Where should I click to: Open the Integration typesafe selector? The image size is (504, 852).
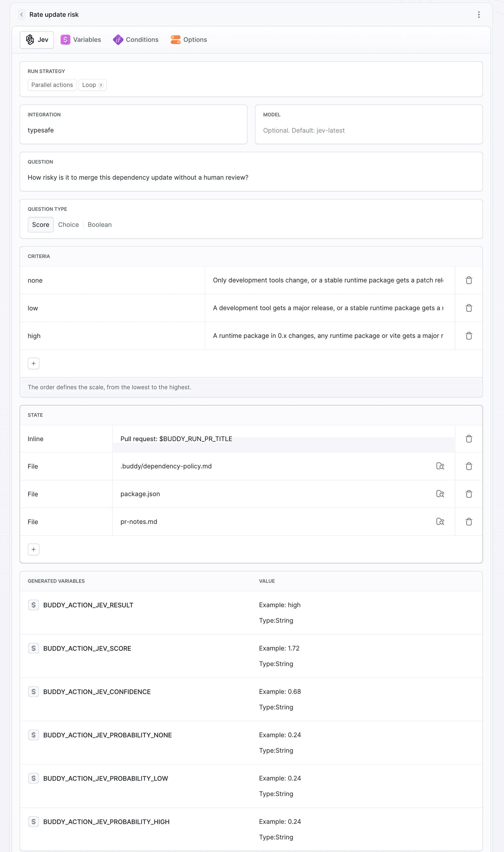[x=133, y=124]
